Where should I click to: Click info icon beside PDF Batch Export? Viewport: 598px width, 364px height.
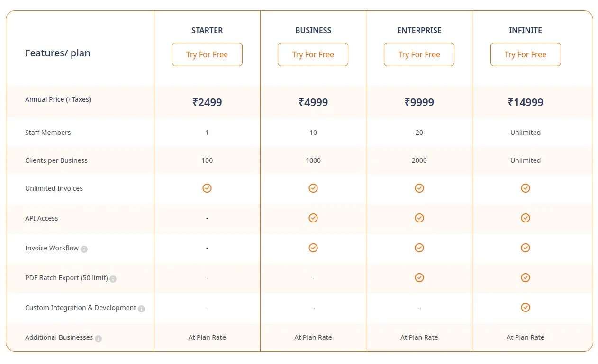(113, 279)
